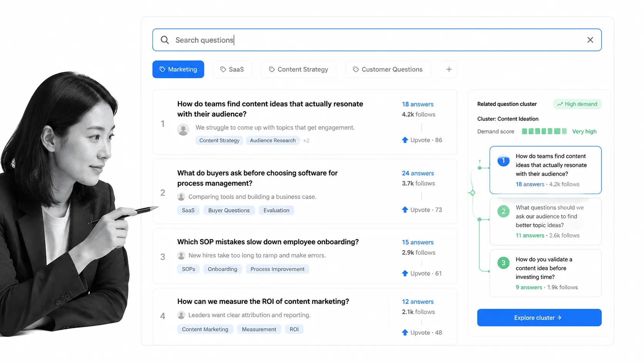This screenshot has height=362, width=644.
Task: Upvote the question with 48 upvotes
Action: point(422,332)
